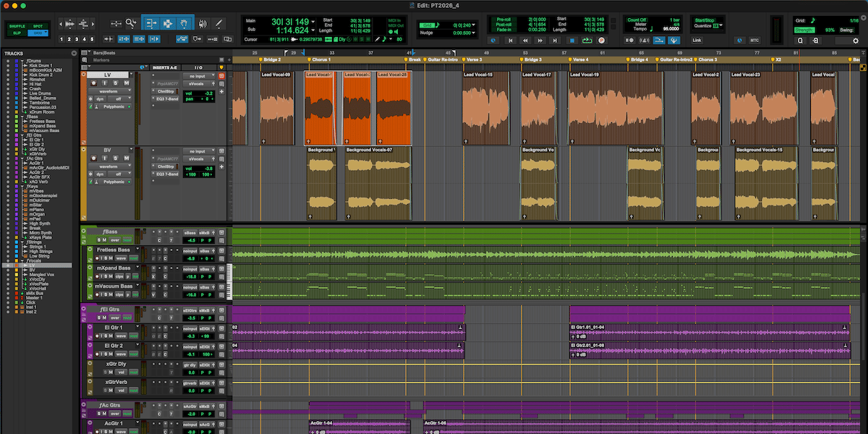Screen dimensions: 868x434
Task: Enable Shuffle edit mode
Action: coord(17,25)
